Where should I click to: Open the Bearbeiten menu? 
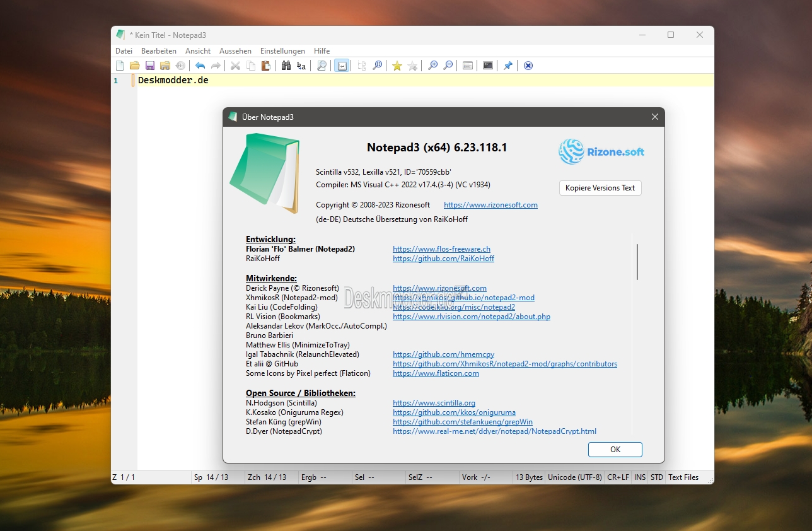tap(159, 51)
